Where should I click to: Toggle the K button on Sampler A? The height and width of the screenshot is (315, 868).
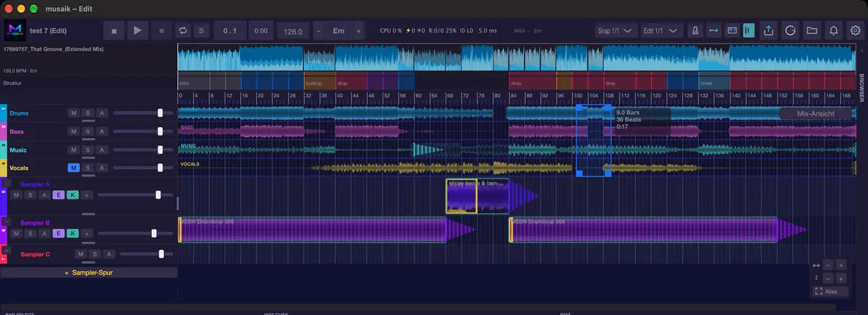pos(72,195)
